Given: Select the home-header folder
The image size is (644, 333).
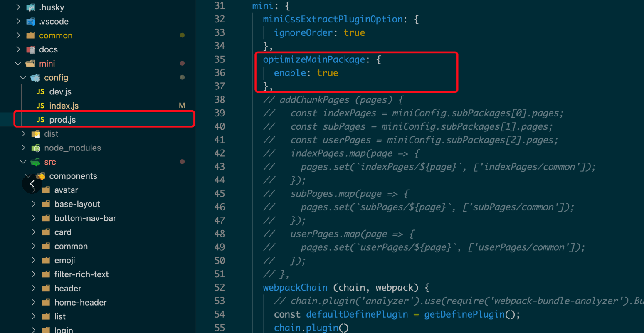Looking at the screenshot, I should (x=80, y=303).
